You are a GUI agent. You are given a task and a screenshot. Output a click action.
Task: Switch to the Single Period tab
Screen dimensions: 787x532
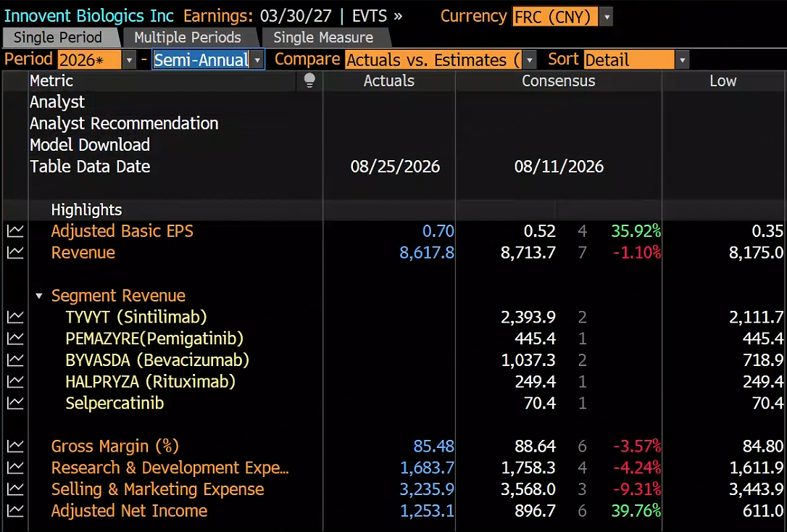(x=58, y=38)
